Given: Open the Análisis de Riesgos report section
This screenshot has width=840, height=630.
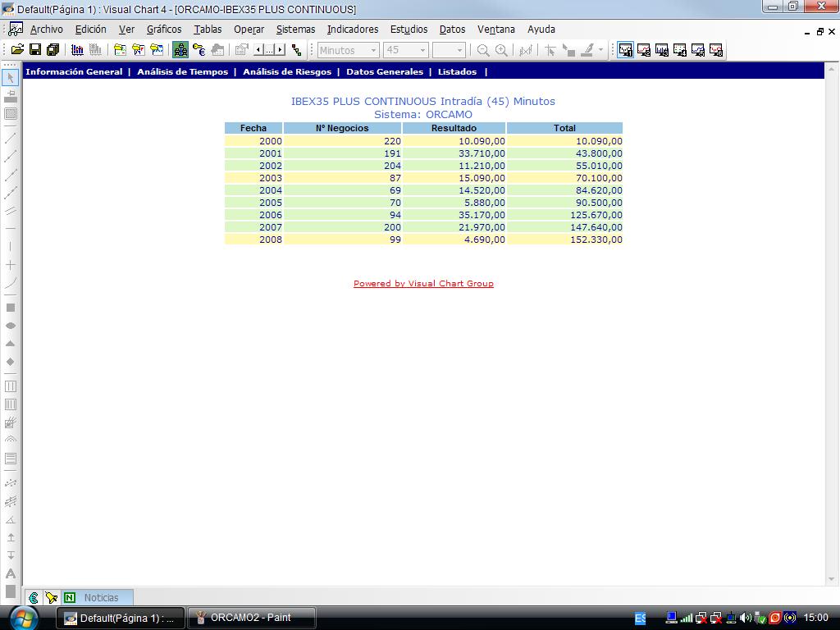Looking at the screenshot, I should pyautogui.click(x=287, y=72).
